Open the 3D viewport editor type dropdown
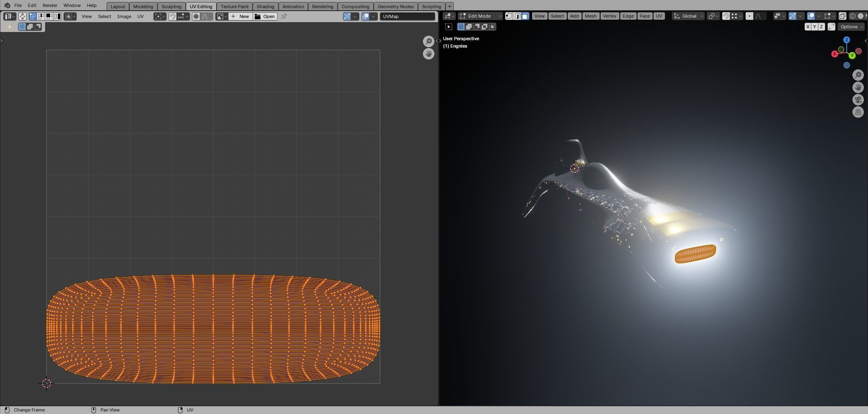868x414 pixels. [x=449, y=16]
